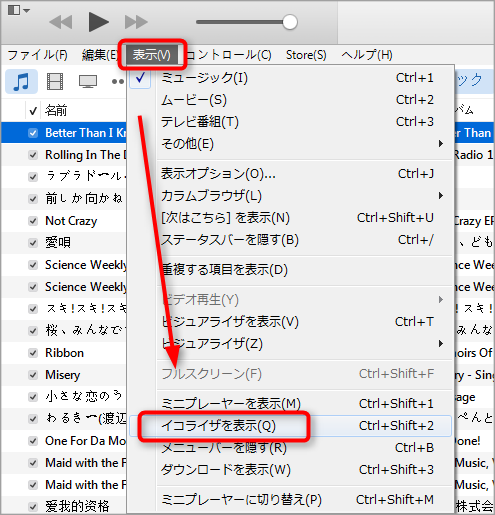The height and width of the screenshot is (515, 495).
Task: Click the checkmark column header
Action: [x=33, y=110]
